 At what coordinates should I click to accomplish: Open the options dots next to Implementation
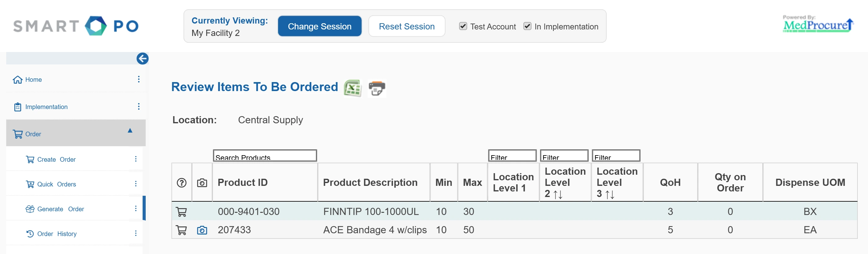(x=139, y=107)
